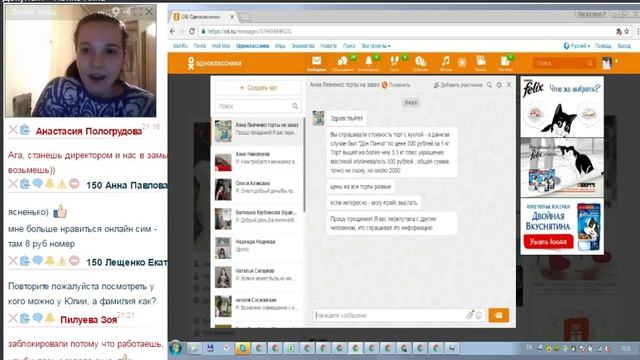Click red stop icon beside 150 Анна Павлова
This screenshot has height=360, width=640.
pos(74,184)
